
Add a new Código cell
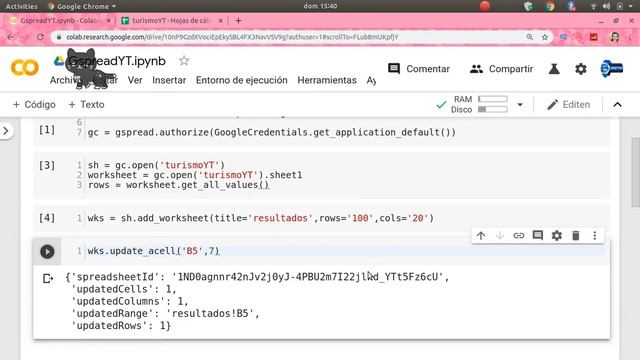[x=34, y=104]
